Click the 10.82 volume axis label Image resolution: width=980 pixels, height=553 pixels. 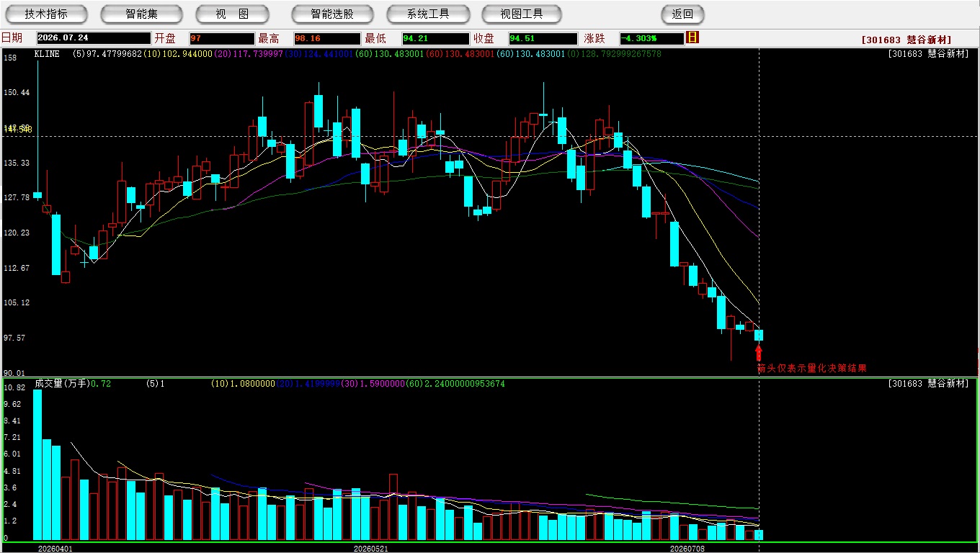pyautogui.click(x=14, y=387)
